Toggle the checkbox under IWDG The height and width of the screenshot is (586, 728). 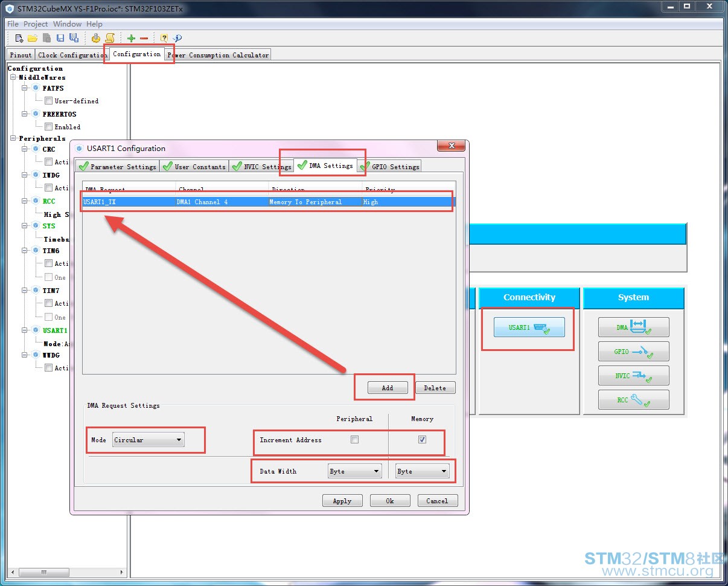coord(48,188)
